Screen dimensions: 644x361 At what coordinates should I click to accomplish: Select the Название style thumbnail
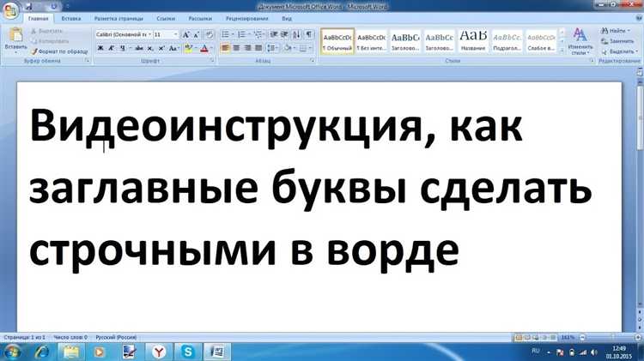473,41
